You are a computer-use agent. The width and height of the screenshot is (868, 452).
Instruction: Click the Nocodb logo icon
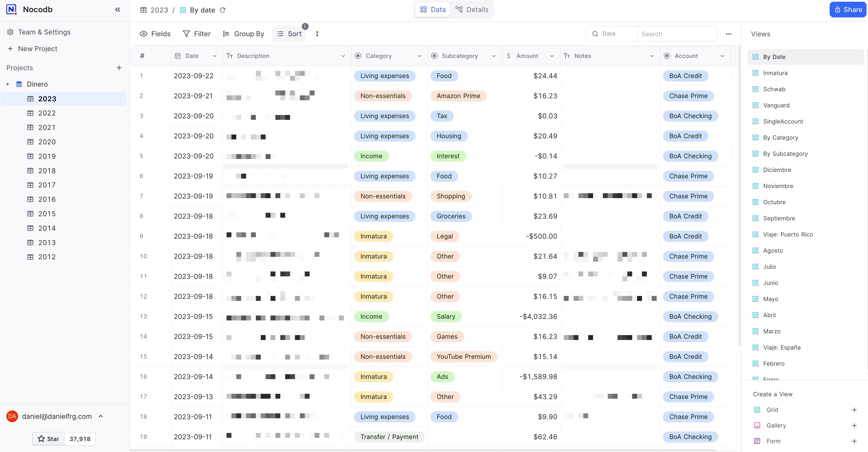pos(11,10)
